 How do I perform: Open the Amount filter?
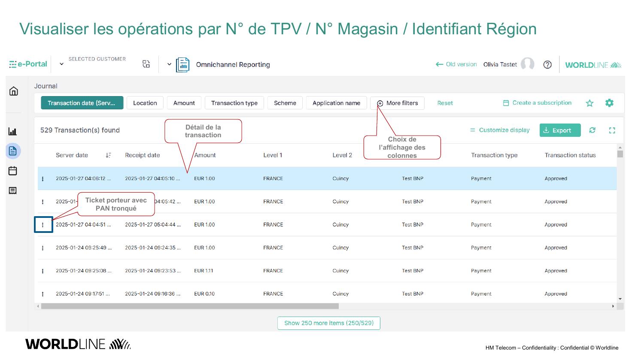(x=184, y=103)
